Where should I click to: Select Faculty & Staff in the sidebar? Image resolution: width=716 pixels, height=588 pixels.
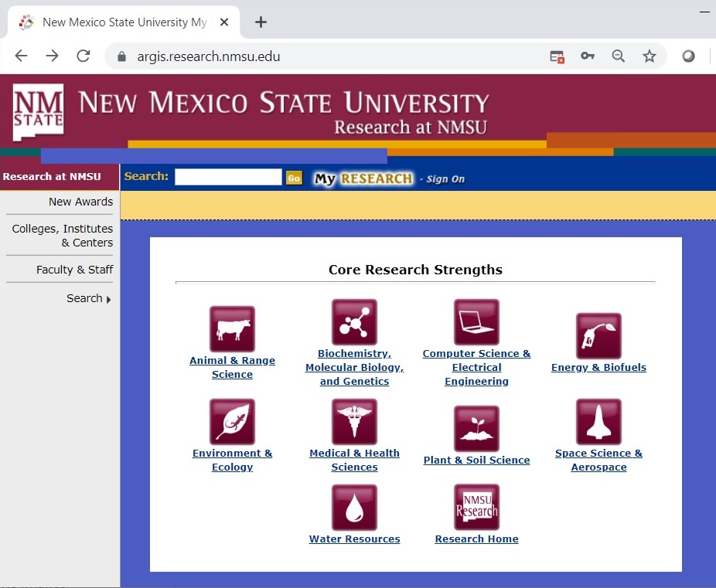pos(74,270)
